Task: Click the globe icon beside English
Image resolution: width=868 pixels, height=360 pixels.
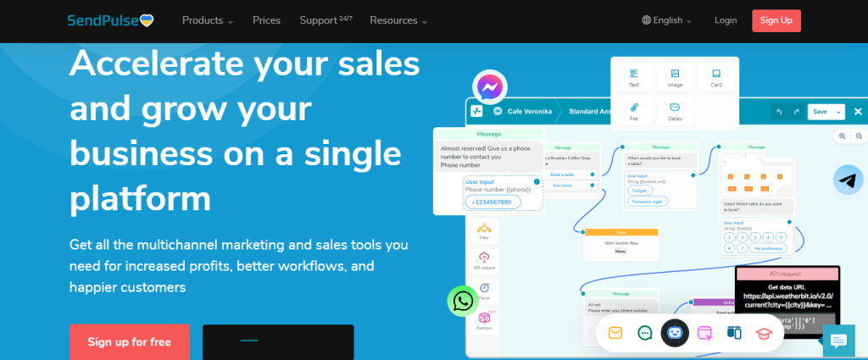Action: 646,20
